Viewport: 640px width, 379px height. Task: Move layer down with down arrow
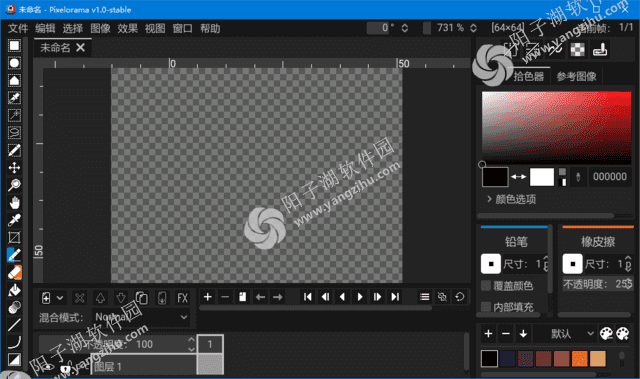pyautogui.click(x=121, y=298)
